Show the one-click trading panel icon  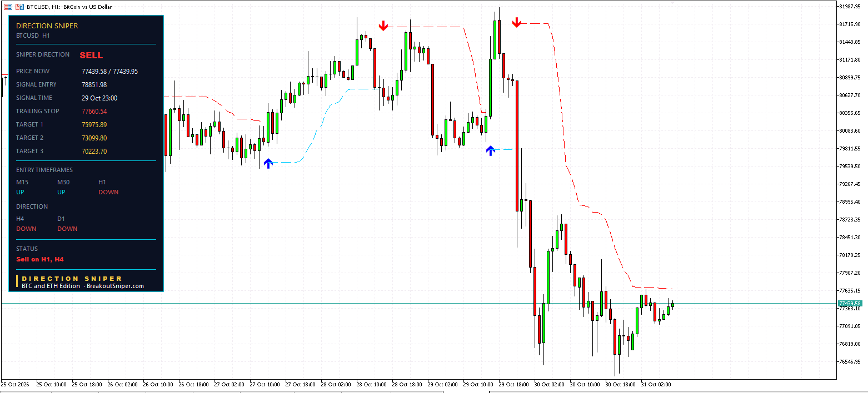[19, 7]
